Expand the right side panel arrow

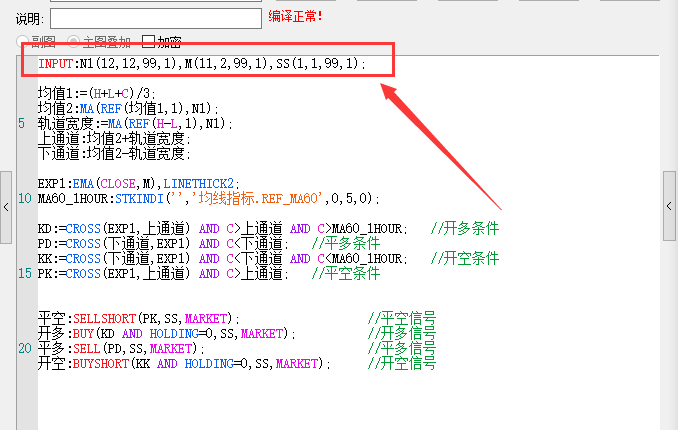tap(669, 206)
